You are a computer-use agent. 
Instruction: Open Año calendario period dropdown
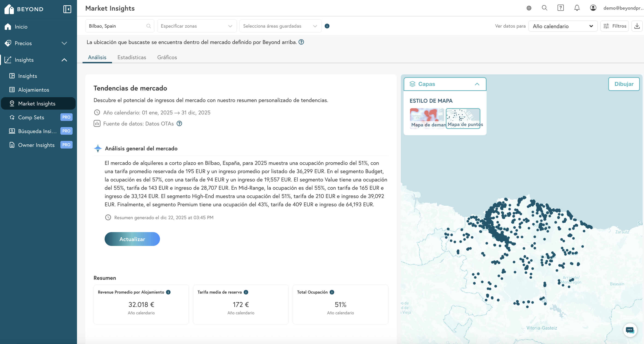(x=562, y=26)
